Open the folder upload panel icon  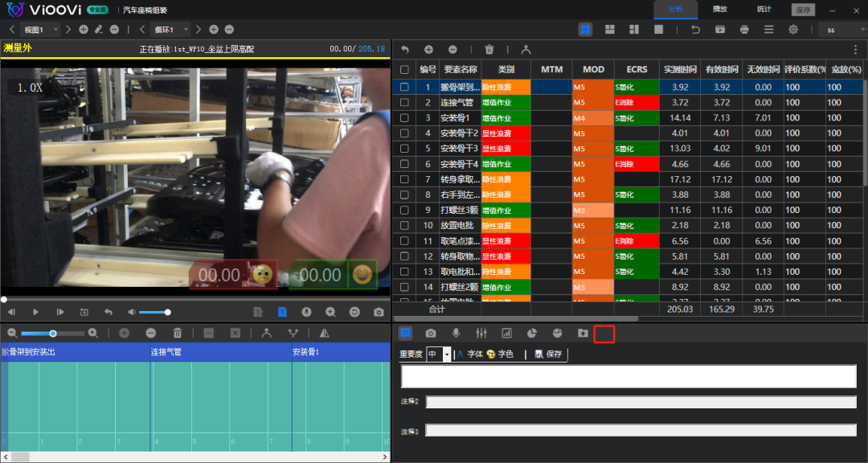coord(583,333)
